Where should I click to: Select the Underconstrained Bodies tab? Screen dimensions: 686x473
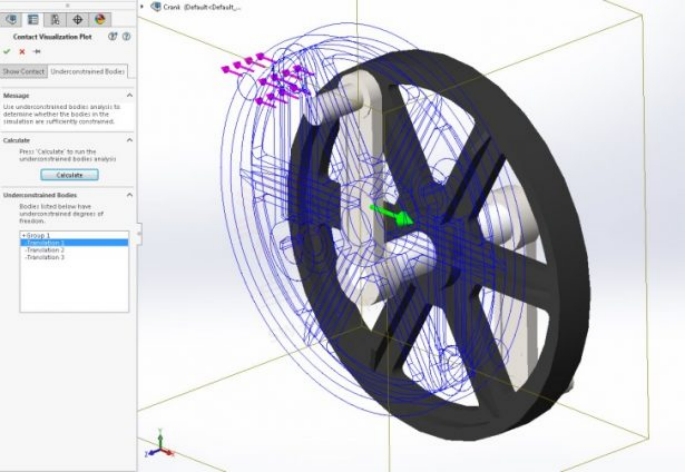click(x=88, y=71)
